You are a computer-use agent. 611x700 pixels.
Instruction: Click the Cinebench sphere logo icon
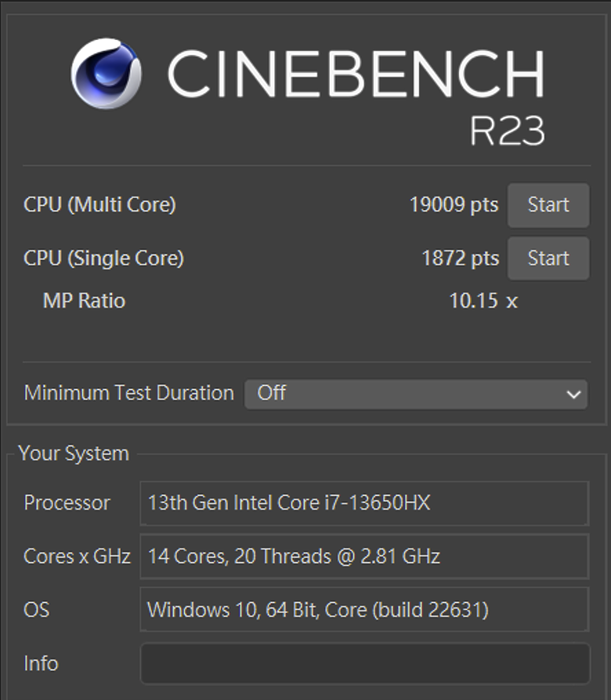(107, 74)
